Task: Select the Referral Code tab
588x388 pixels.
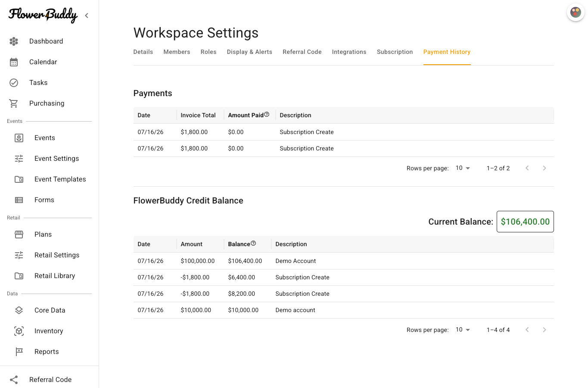Action: [302, 52]
